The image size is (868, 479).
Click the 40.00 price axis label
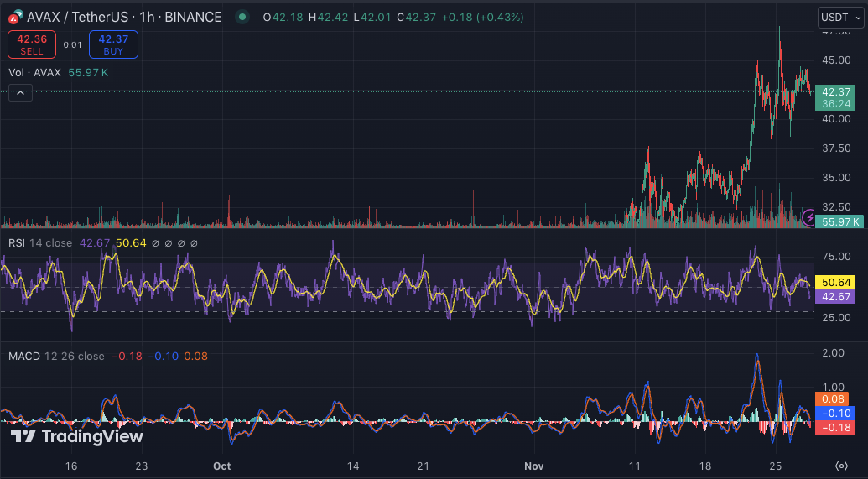click(836, 118)
